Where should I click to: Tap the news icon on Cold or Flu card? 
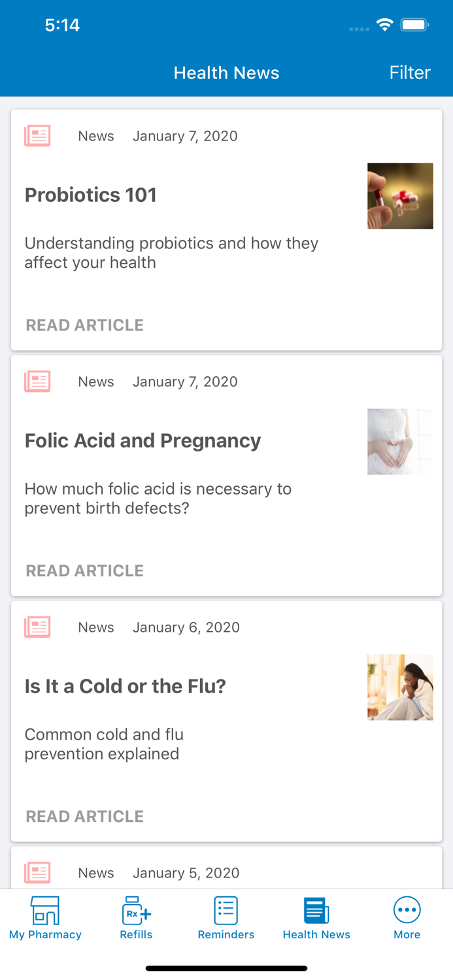(37, 627)
